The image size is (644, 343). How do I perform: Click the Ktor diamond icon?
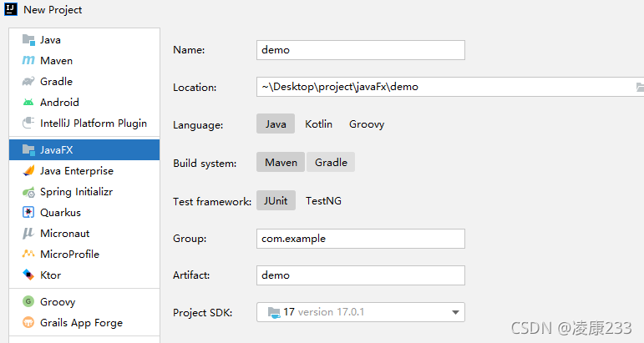[28, 275]
